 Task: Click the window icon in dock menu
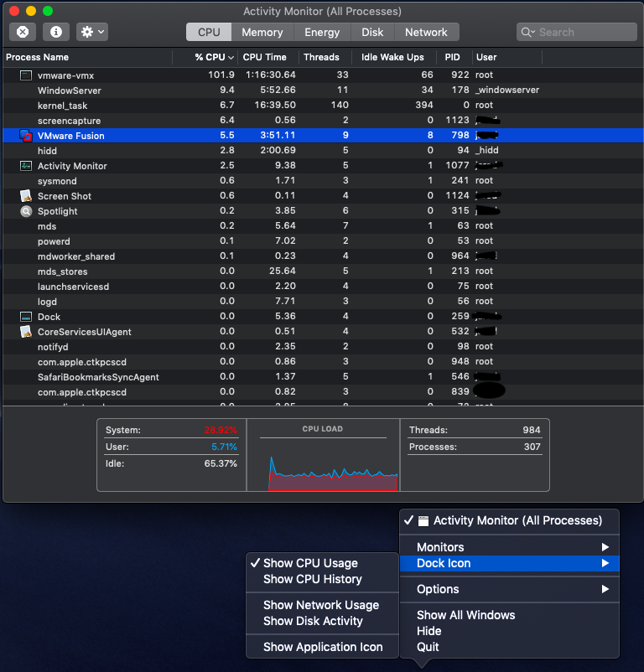pos(423,520)
